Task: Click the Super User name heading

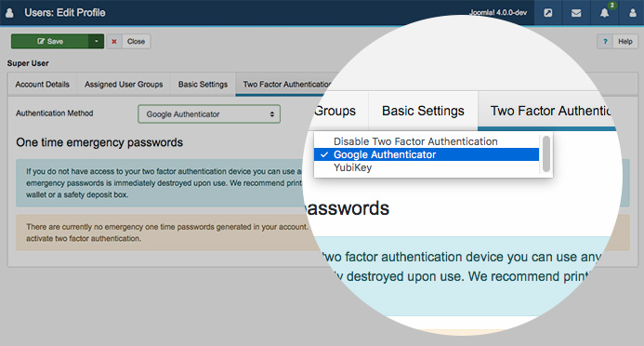Action: tap(28, 63)
